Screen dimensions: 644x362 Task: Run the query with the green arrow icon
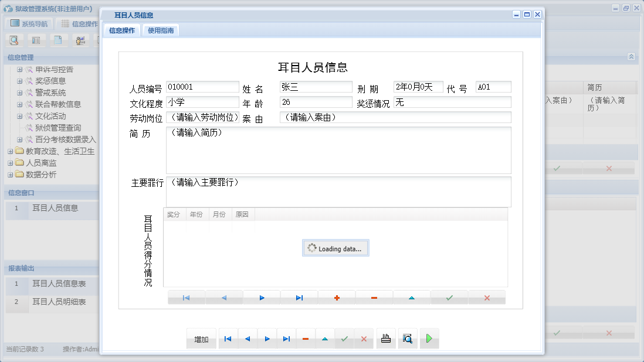coord(429,338)
